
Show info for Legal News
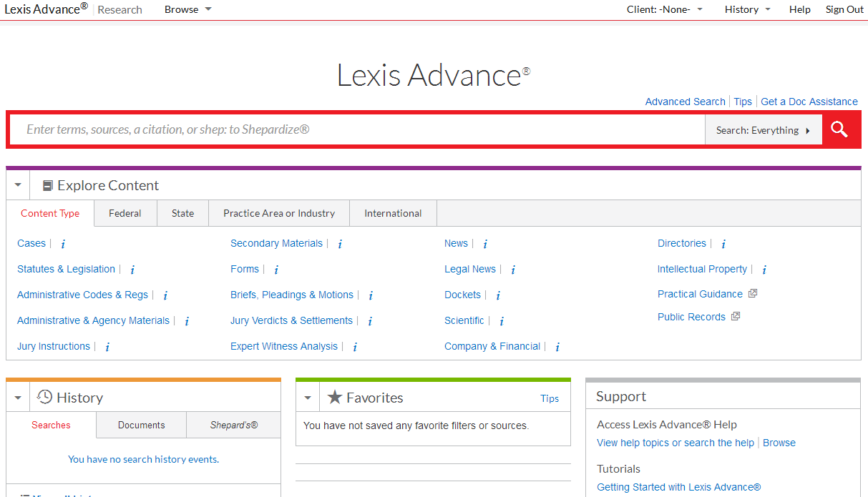tap(513, 270)
